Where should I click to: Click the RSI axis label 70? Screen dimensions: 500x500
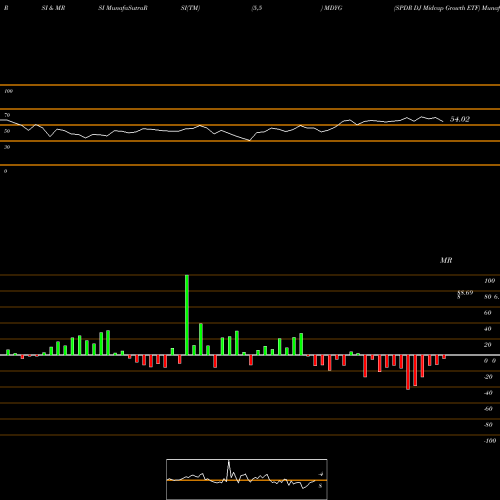7,115
